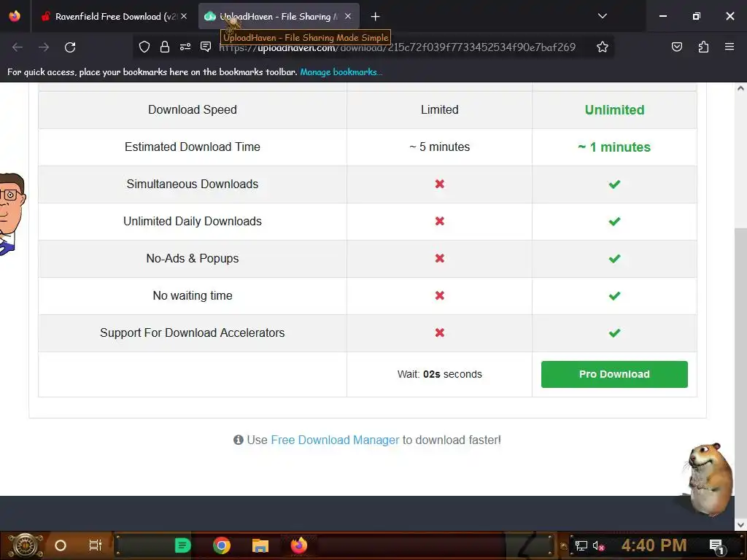
Task: Click the browser forward arrow
Action: [x=44, y=47]
